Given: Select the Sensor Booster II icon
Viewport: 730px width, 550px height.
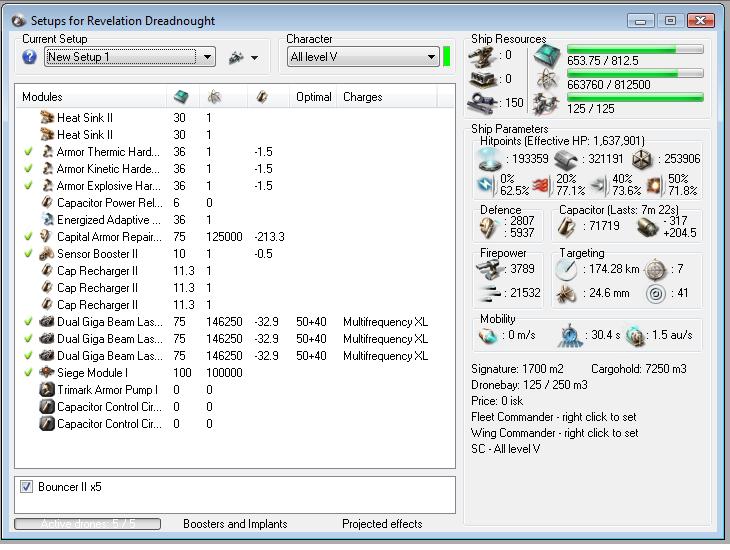Looking at the screenshot, I should (x=47, y=254).
